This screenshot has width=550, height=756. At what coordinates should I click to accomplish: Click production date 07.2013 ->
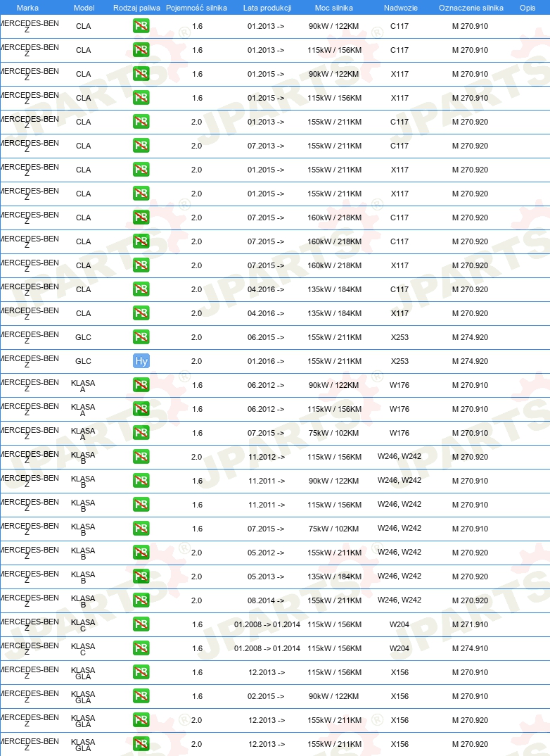266,146
